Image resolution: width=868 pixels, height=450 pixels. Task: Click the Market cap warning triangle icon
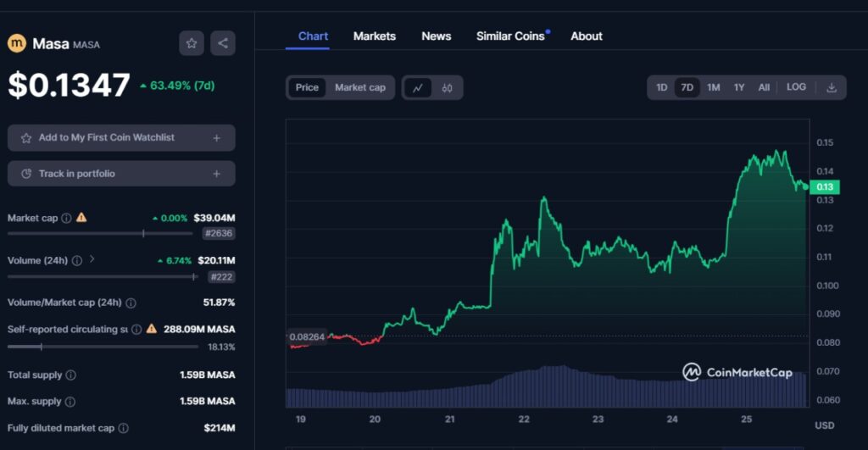[x=81, y=218]
